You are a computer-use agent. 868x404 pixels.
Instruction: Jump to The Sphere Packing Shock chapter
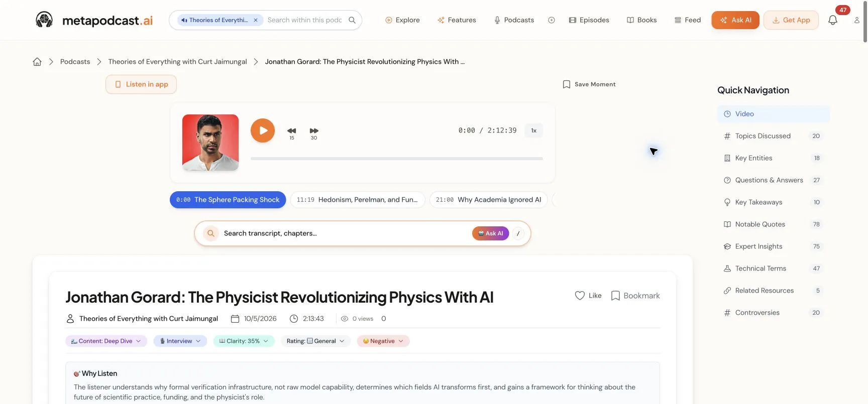228,200
